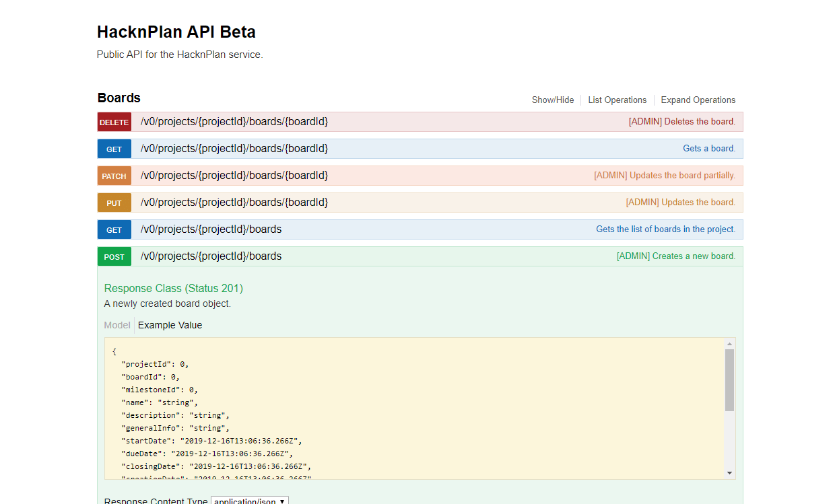
Task: Click the Boards section heading
Action: pyautogui.click(x=119, y=98)
